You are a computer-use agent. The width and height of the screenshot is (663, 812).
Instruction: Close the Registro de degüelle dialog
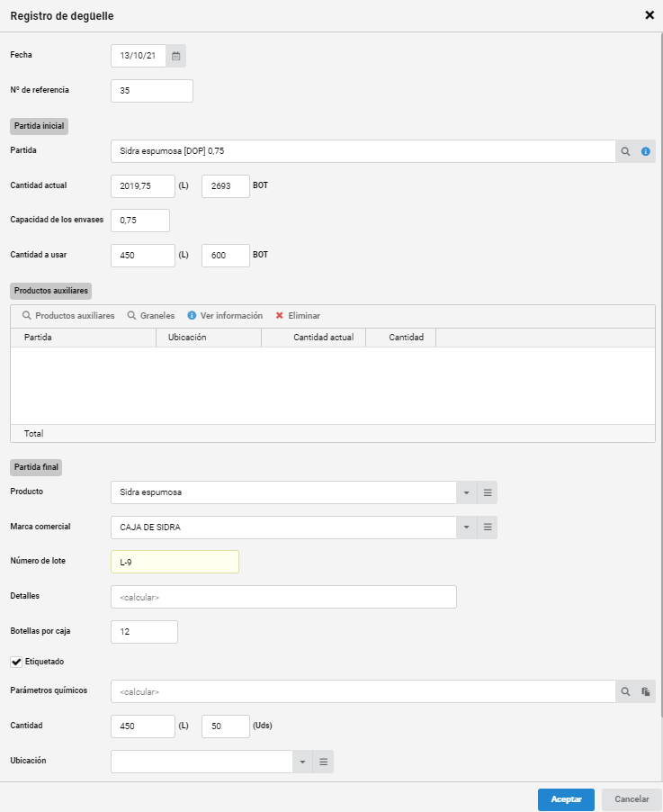coord(650,15)
